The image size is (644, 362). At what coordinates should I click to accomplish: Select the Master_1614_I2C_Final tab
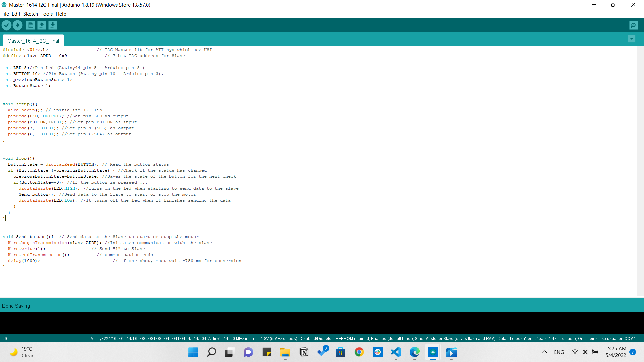[x=33, y=41]
